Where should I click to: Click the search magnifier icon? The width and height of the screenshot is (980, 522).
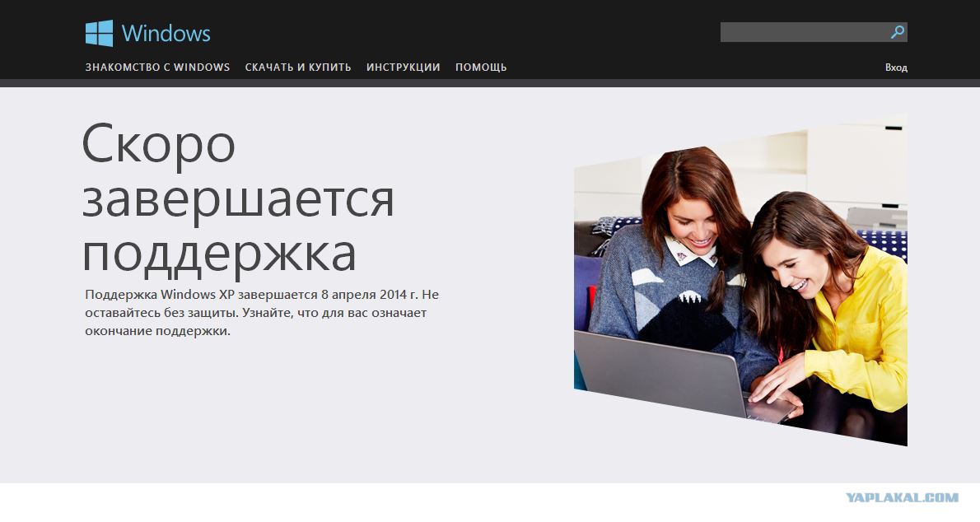(x=898, y=32)
